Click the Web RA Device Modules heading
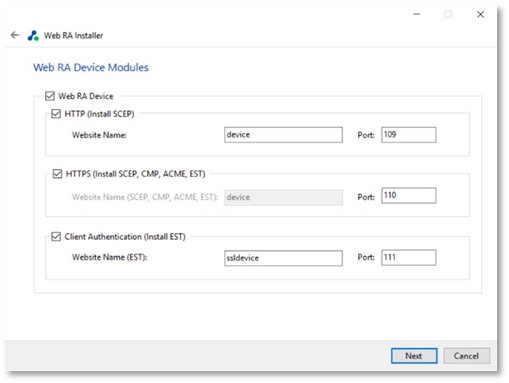This screenshot has height=383, width=509. coord(91,68)
